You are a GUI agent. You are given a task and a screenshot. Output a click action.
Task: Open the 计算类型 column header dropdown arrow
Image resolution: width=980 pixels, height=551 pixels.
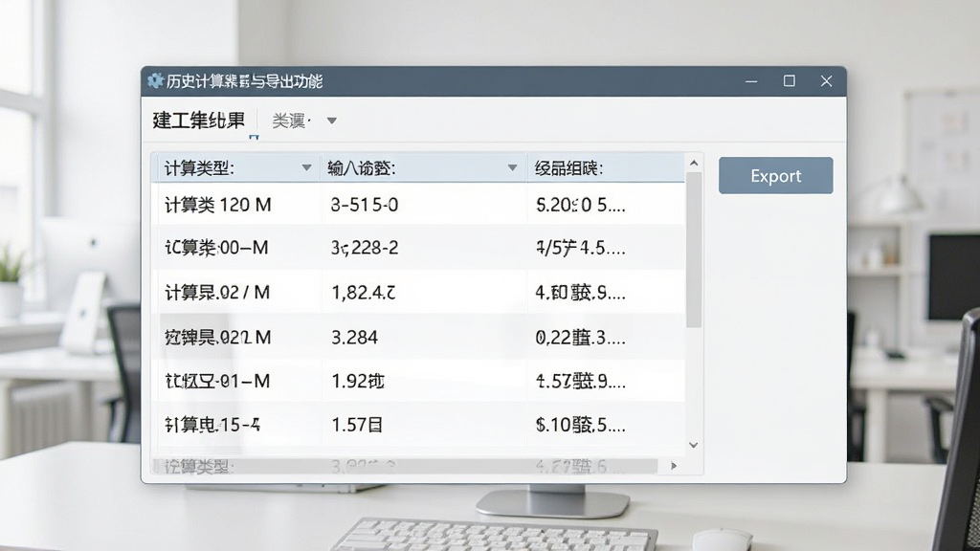(x=306, y=167)
